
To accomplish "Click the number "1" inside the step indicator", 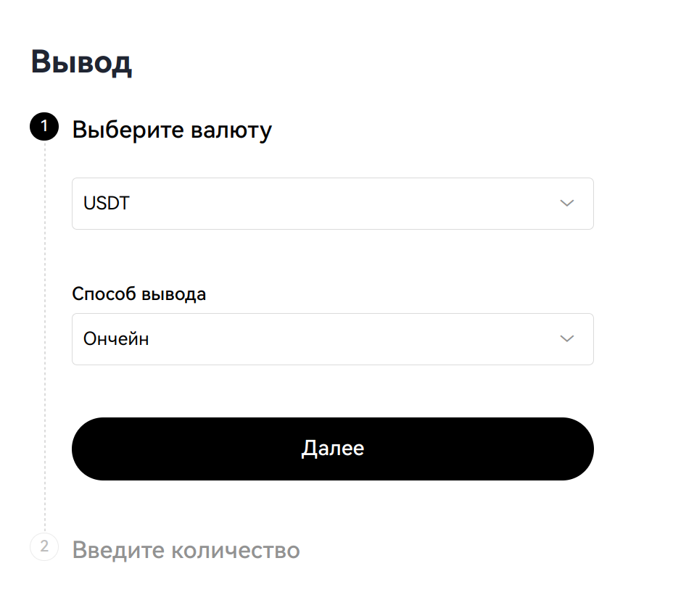I will (44, 128).
